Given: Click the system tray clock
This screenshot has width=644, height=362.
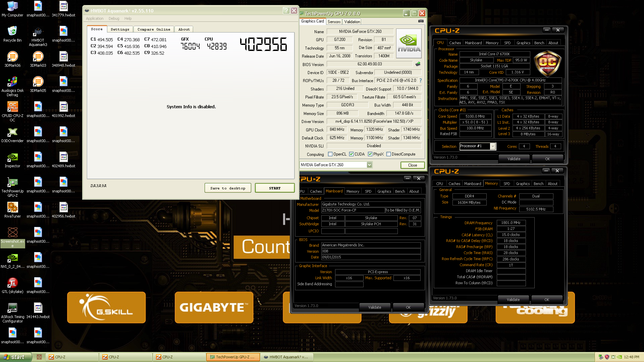Looking at the screenshot, I should (x=631, y=357).
